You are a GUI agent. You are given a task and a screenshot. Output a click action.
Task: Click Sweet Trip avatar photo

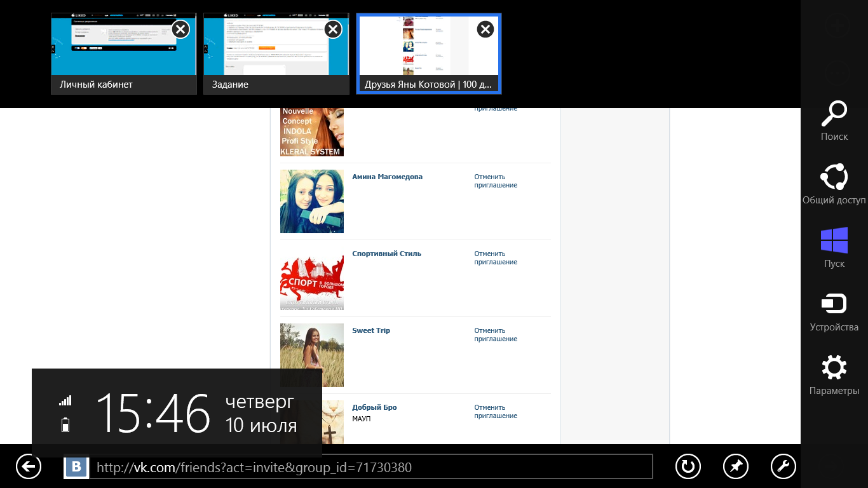312,355
